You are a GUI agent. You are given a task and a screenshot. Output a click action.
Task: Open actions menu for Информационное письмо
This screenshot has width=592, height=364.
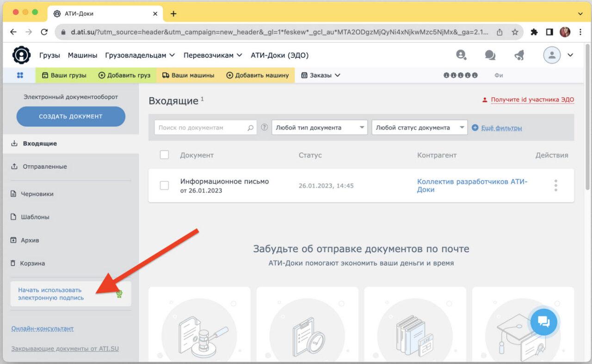555,186
